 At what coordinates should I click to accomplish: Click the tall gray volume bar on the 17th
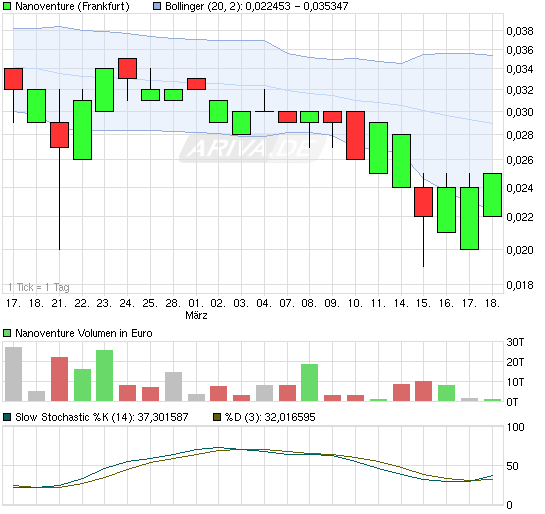[x=14, y=374]
